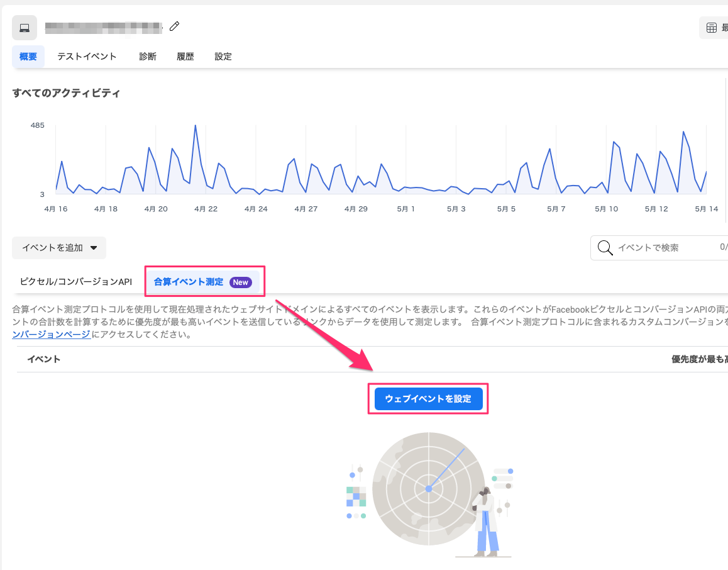Click the イベント column header

tap(43, 359)
